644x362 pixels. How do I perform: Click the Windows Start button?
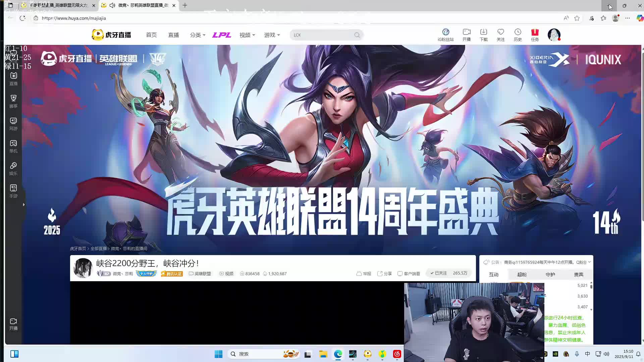pos(218,354)
